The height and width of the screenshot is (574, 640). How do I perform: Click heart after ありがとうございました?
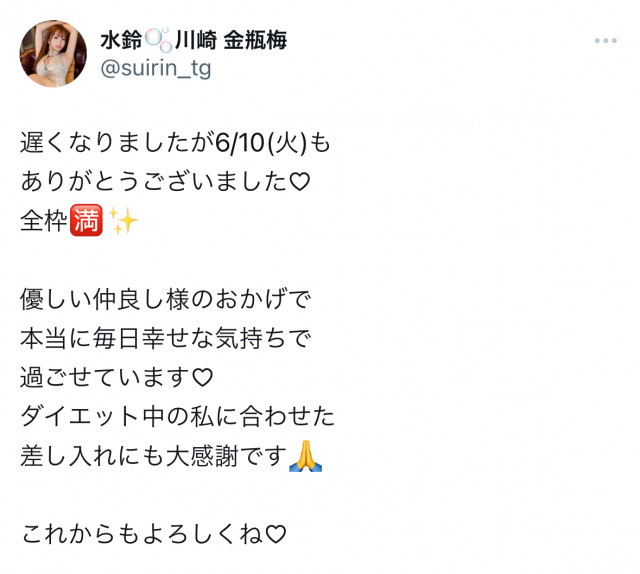300,181
